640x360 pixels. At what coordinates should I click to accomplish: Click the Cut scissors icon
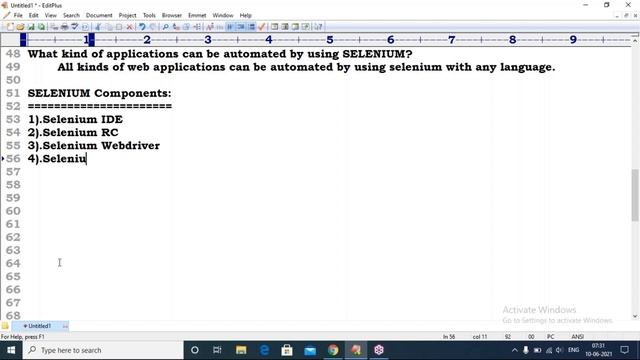98,27
